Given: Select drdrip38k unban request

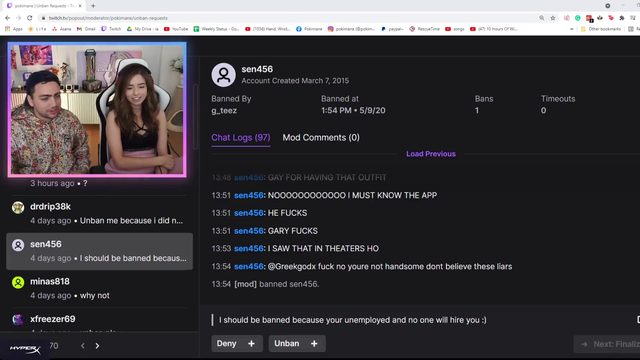Looking at the screenshot, I should pos(100,213).
